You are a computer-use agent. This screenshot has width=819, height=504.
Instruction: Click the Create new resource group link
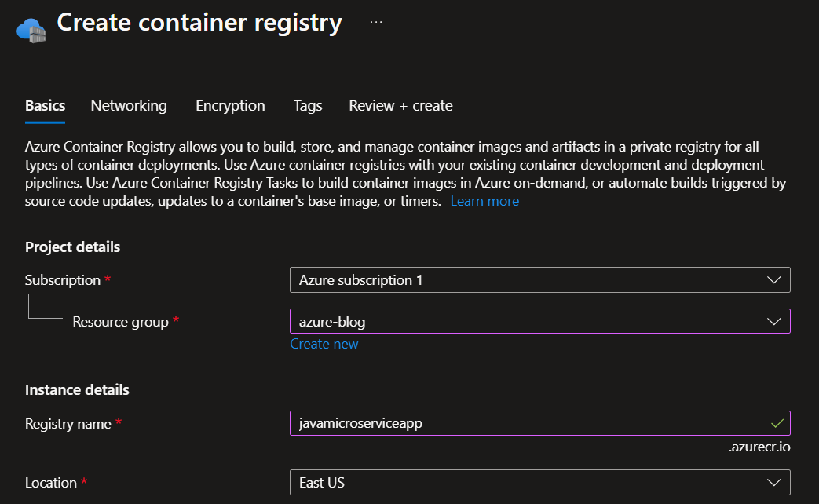click(324, 344)
